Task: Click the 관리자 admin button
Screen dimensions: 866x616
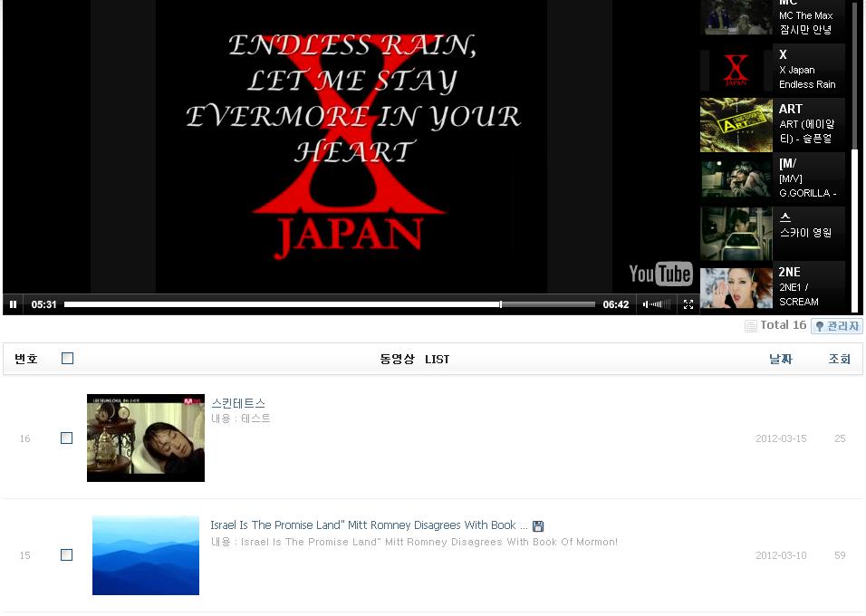Action: [x=837, y=326]
